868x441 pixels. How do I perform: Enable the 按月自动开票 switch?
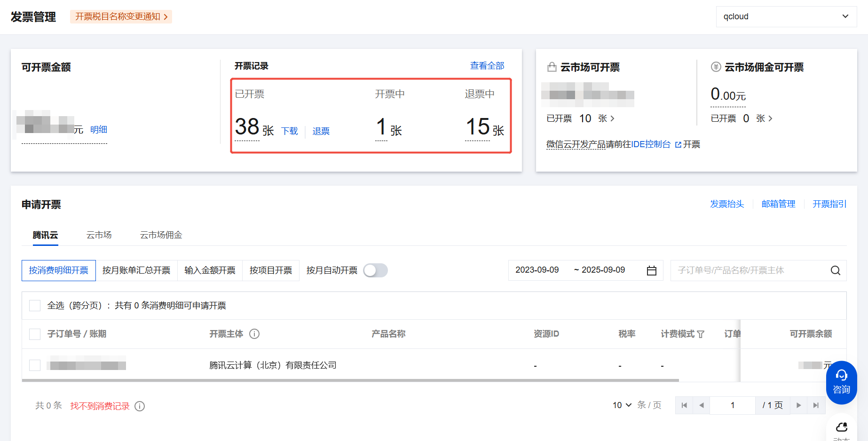(x=375, y=270)
